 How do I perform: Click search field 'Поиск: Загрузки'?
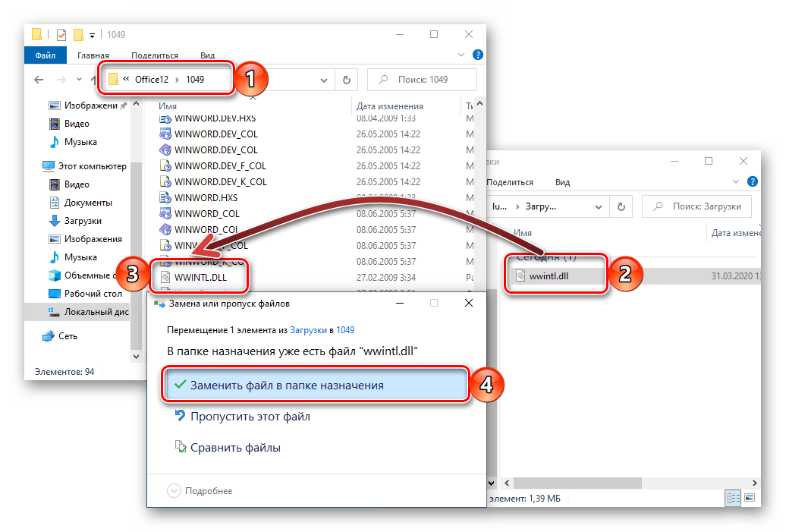(696, 206)
